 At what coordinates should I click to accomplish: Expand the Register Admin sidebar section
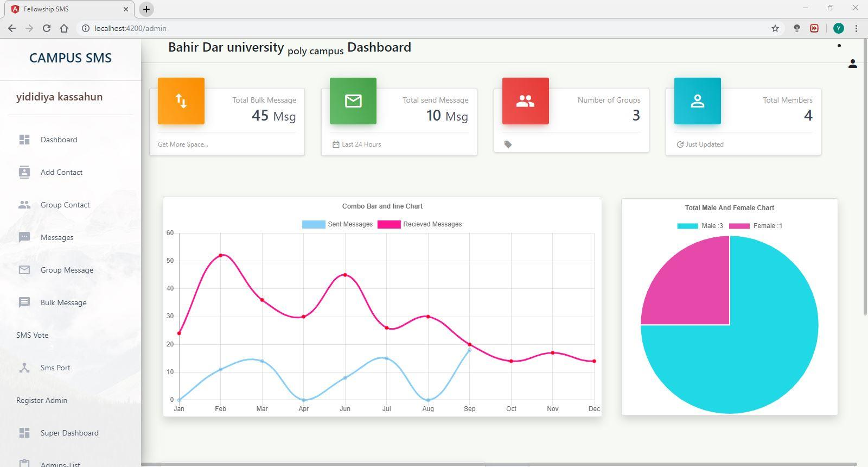click(x=42, y=400)
